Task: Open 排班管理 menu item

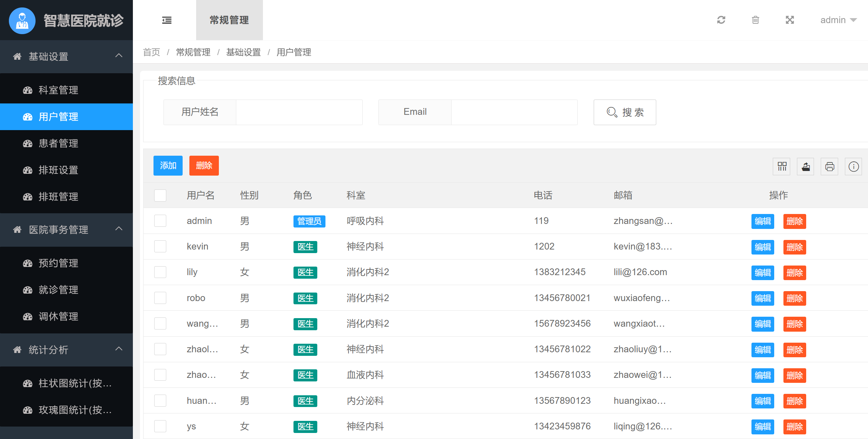Action: coord(66,197)
